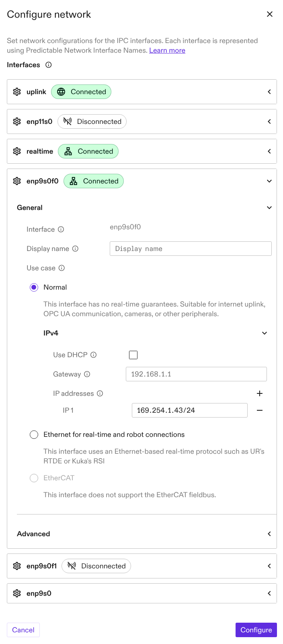
Task: Click the info icon beside Use case
Action: pos(62,268)
